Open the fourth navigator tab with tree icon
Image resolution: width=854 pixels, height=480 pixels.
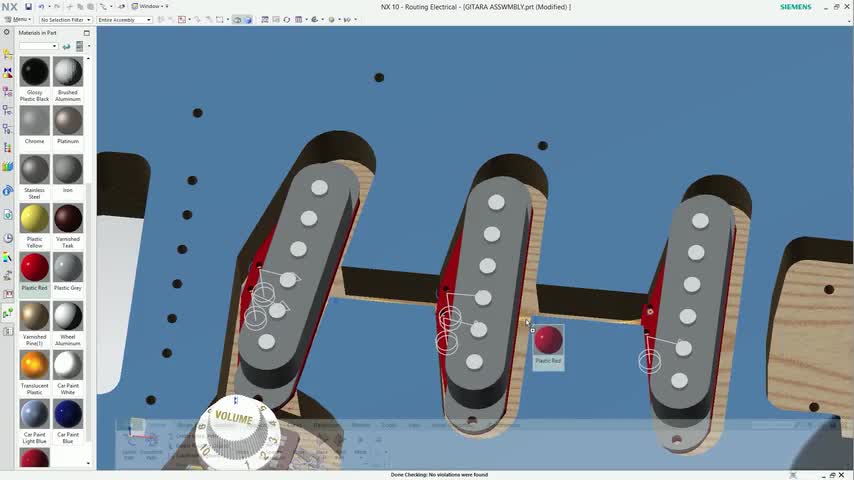(x=8, y=110)
